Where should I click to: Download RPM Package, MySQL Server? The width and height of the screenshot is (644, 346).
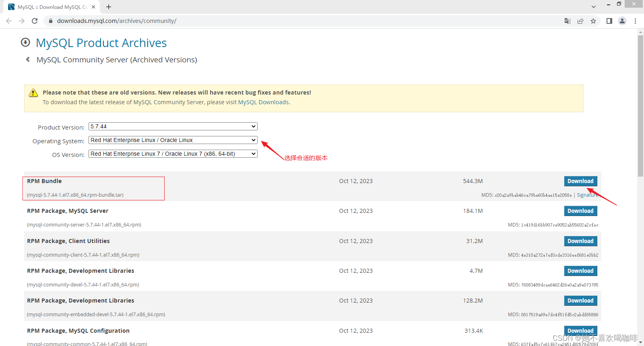(580, 211)
